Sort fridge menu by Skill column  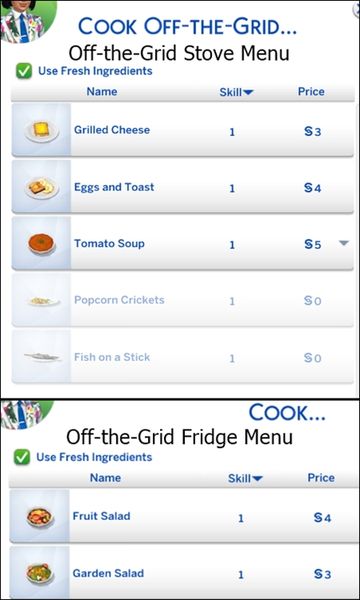pos(245,478)
